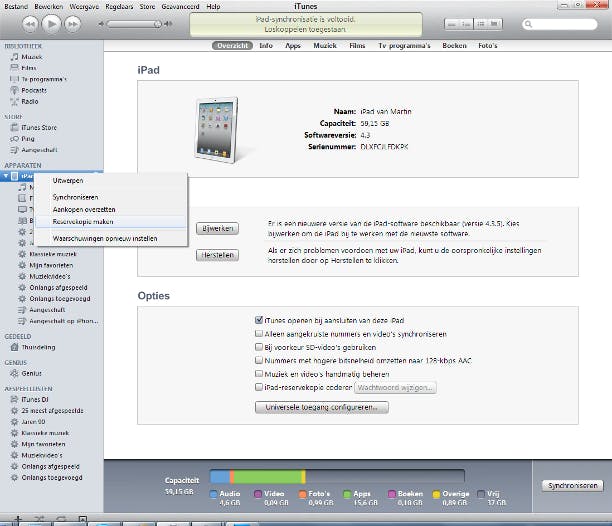Open the Radio icon in sidebar
Viewport: 612px width, 526px height.
pyautogui.click(x=14, y=101)
